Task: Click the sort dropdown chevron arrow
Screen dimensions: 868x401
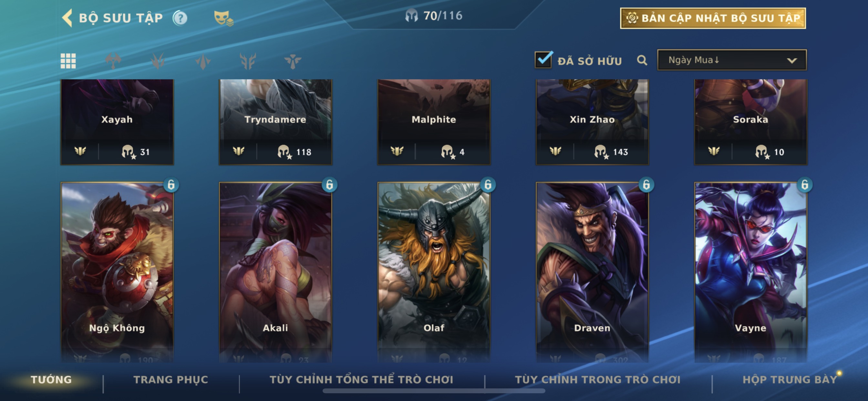Action: tap(791, 61)
